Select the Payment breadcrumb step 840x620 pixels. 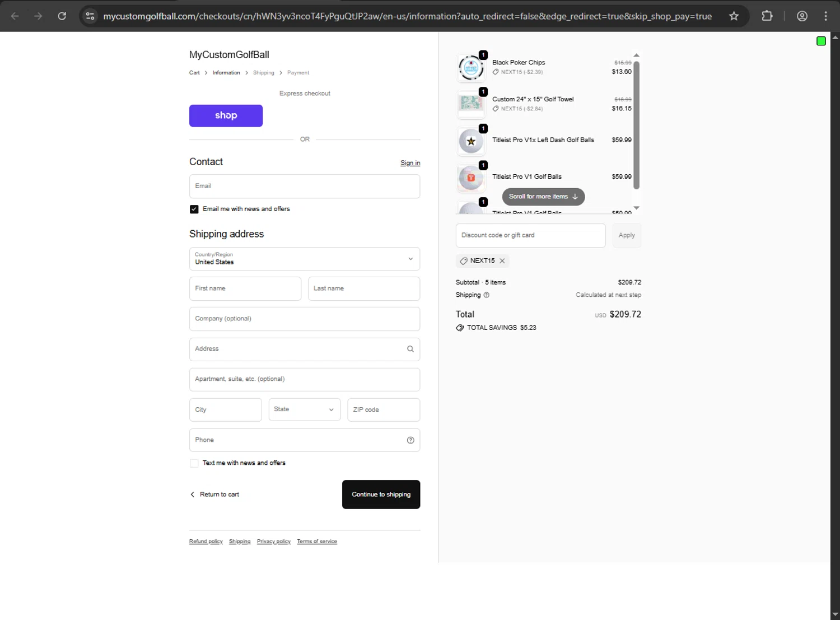pyautogui.click(x=298, y=73)
